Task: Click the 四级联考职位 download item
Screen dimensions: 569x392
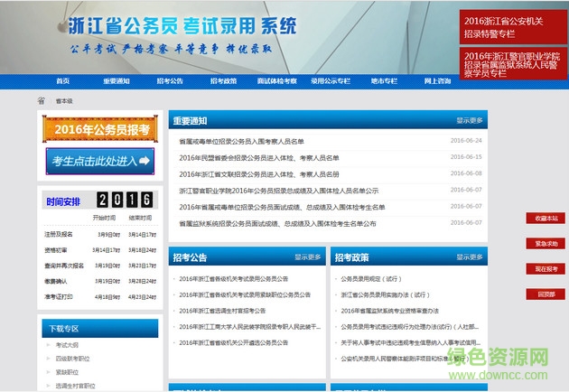Action: point(72,359)
